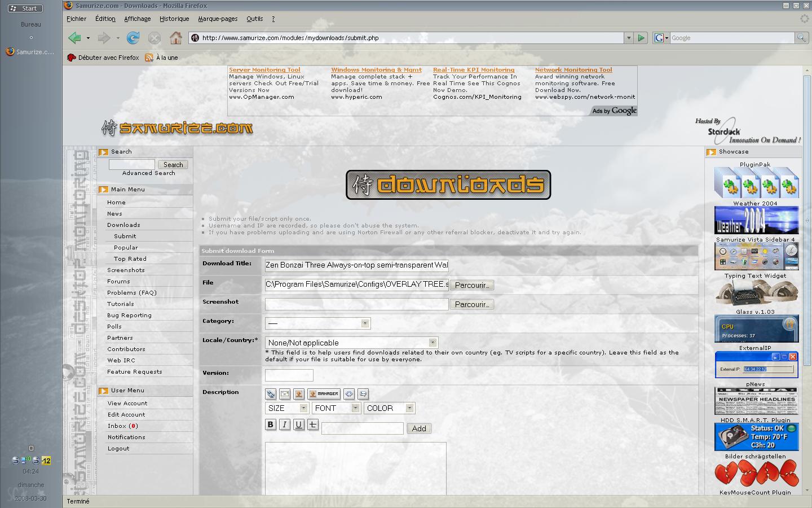
Task: Open the Server Monitoring Tool ad link
Action: (x=264, y=70)
